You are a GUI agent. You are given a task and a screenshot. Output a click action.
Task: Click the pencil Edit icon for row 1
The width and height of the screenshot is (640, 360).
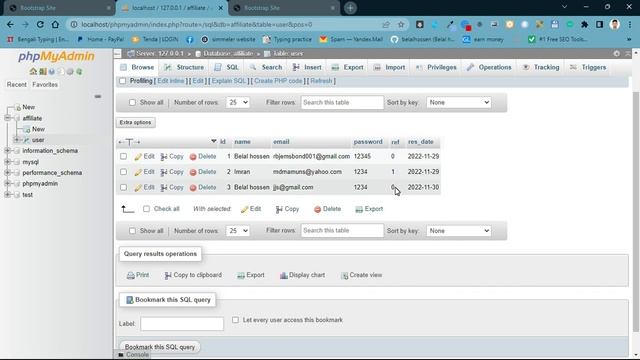click(138, 157)
